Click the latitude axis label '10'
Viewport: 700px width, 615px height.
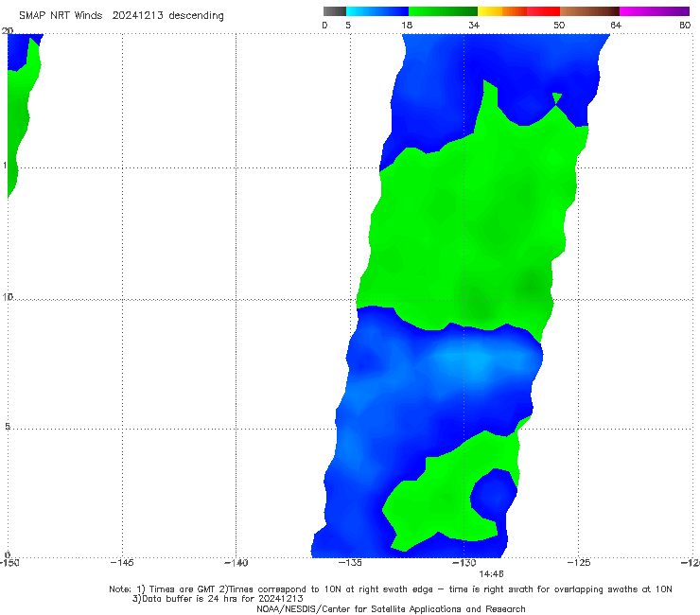[8, 296]
